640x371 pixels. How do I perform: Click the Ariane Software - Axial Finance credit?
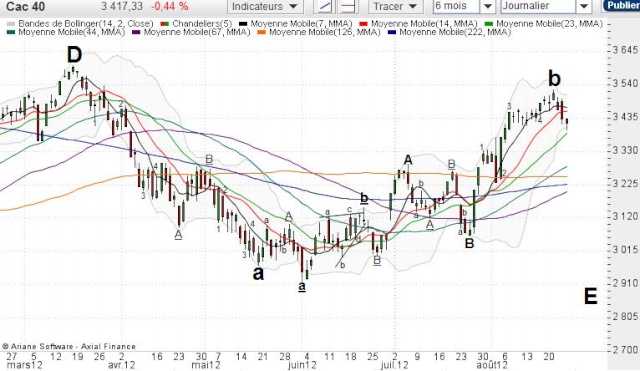pos(69,347)
